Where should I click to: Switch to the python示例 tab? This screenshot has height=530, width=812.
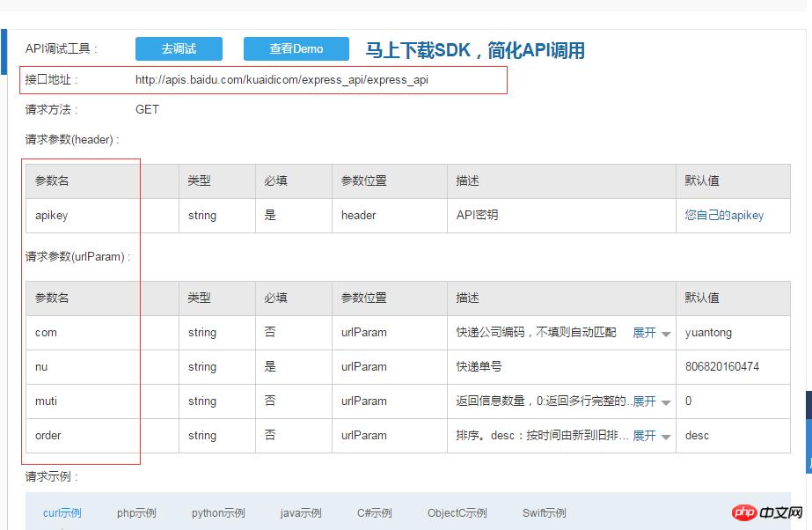[x=216, y=512]
